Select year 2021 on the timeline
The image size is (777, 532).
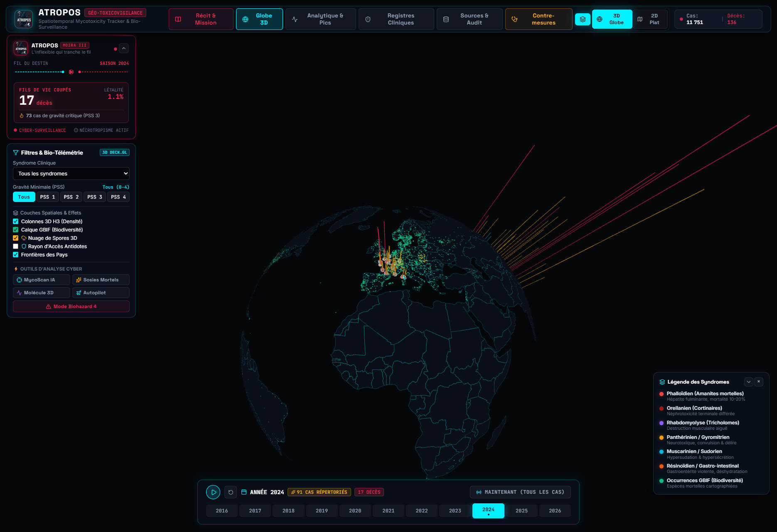coord(388,511)
